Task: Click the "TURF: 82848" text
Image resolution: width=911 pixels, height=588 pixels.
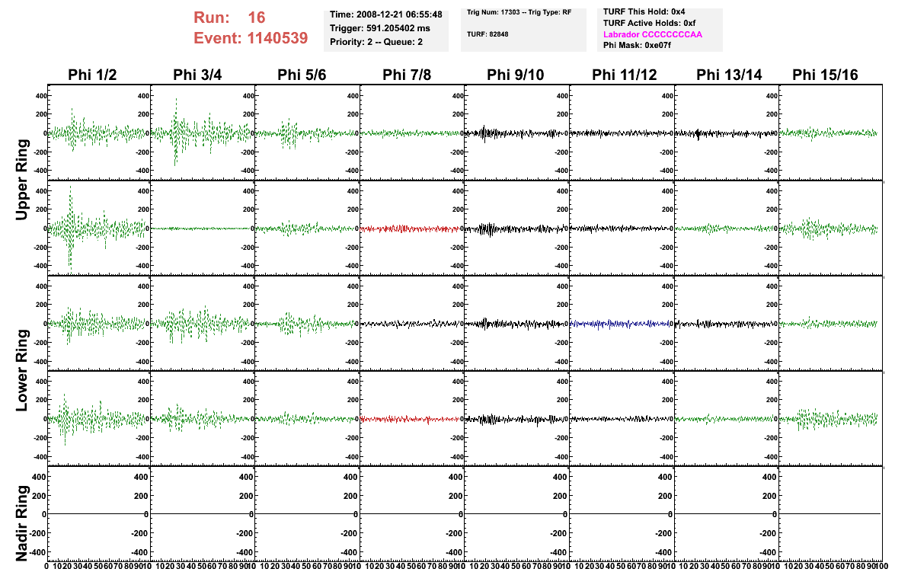Action: tap(487, 34)
